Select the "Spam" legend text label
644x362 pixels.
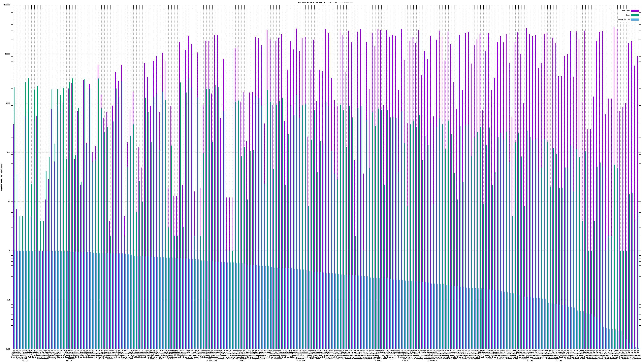click(628, 15)
